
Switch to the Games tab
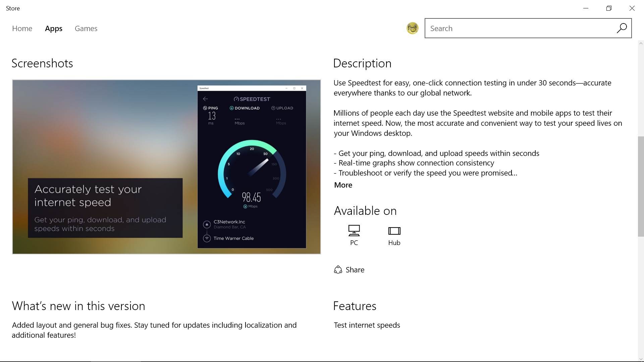tap(86, 28)
